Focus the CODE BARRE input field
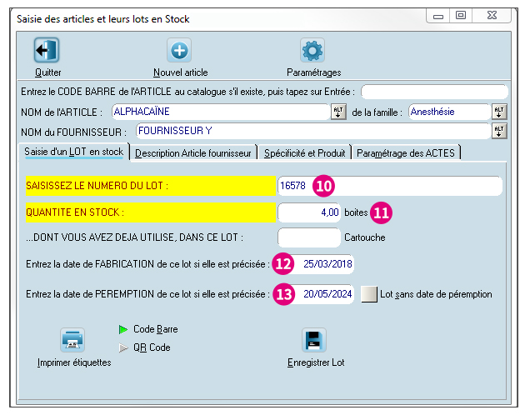Viewport: 525px width, 420px height. [434, 92]
